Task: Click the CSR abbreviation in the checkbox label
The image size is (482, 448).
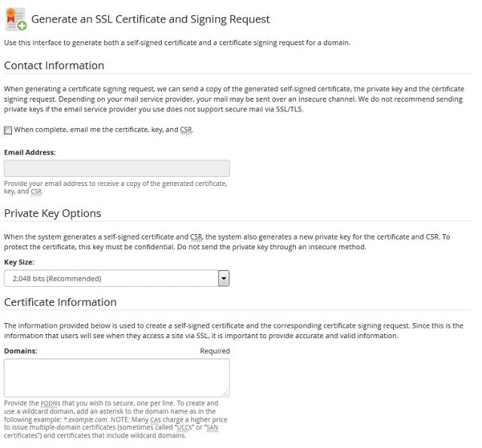Action: [x=186, y=130]
